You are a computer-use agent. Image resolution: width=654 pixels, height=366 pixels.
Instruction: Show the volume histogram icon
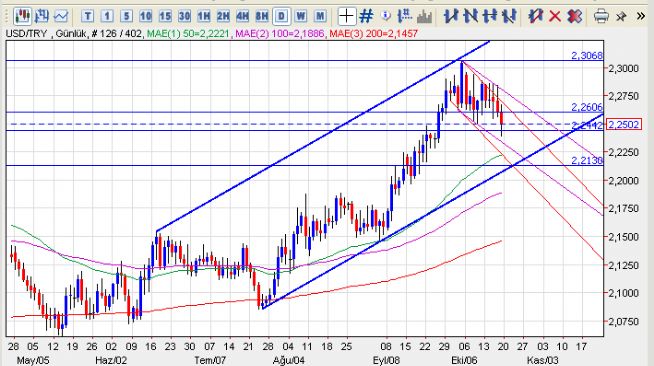pyautogui.click(x=424, y=17)
